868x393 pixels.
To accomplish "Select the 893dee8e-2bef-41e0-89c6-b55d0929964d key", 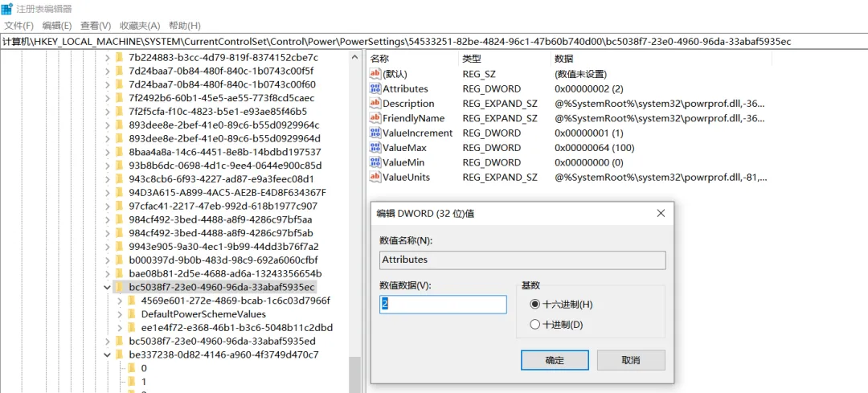I will pyautogui.click(x=225, y=138).
